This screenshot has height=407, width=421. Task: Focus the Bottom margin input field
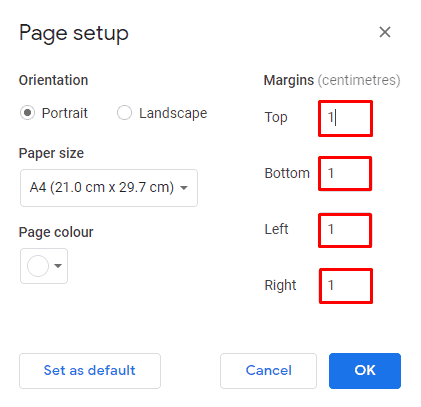pos(345,174)
